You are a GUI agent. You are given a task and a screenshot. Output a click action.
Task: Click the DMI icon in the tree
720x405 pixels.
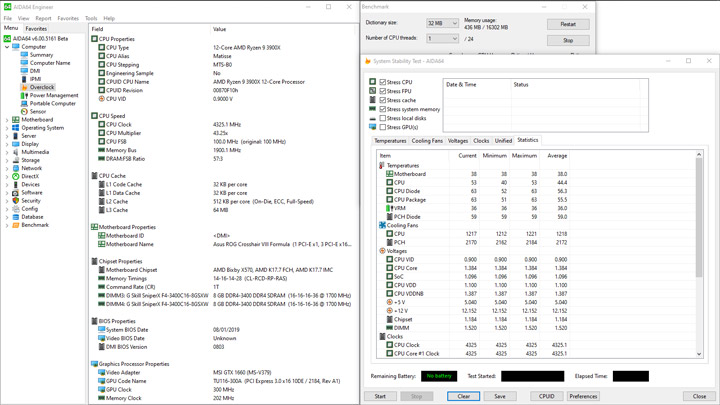pos(24,71)
